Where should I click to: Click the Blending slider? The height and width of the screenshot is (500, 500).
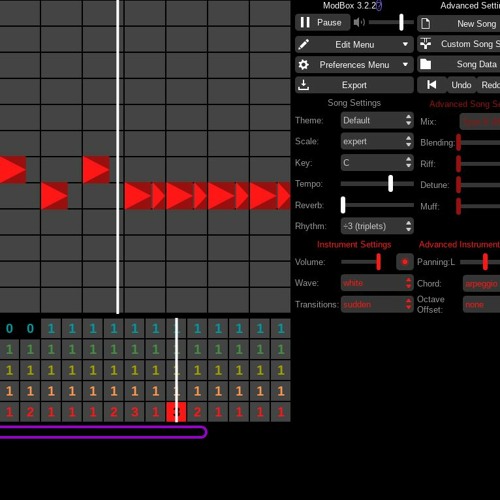click(478, 143)
